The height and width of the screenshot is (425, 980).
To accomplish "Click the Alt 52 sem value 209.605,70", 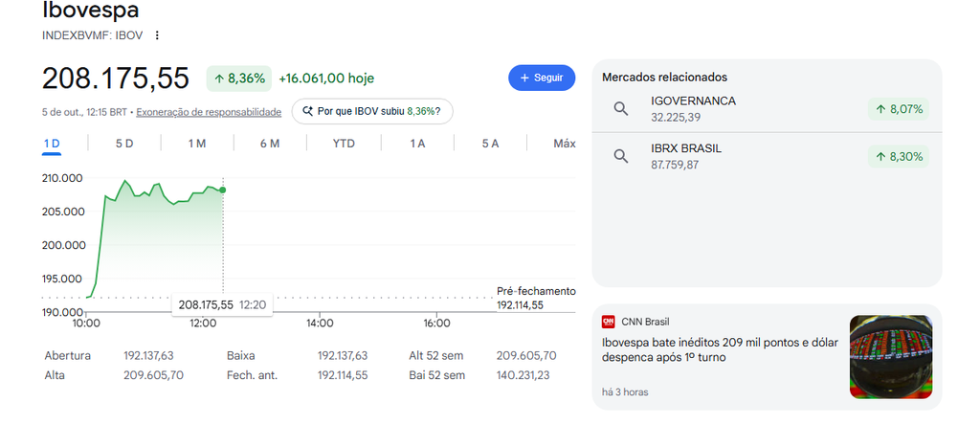I will 526,356.
